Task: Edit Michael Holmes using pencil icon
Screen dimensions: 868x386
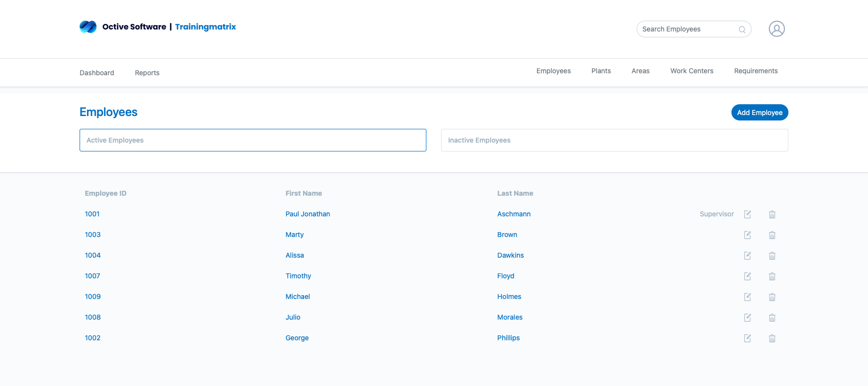Action: click(x=747, y=297)
